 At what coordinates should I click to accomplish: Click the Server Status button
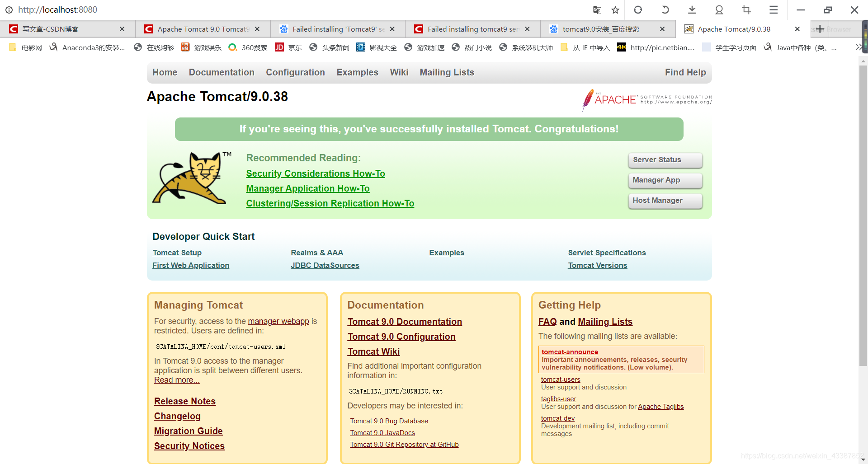665,160
